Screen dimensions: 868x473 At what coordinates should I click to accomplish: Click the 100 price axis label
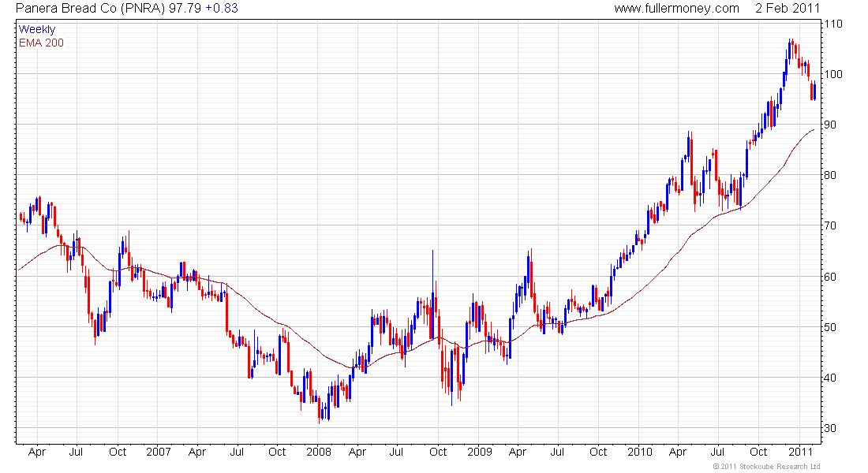[833, 74]
